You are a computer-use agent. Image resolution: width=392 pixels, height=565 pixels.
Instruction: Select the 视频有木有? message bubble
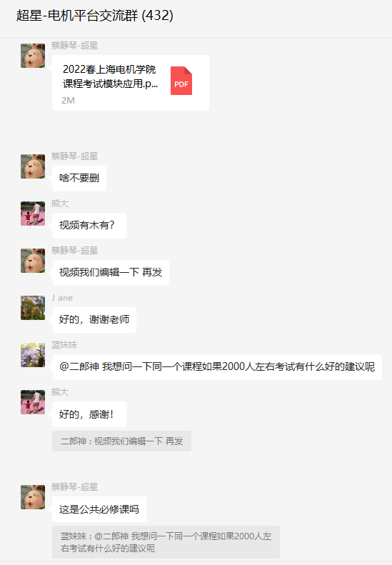point(89,226)
